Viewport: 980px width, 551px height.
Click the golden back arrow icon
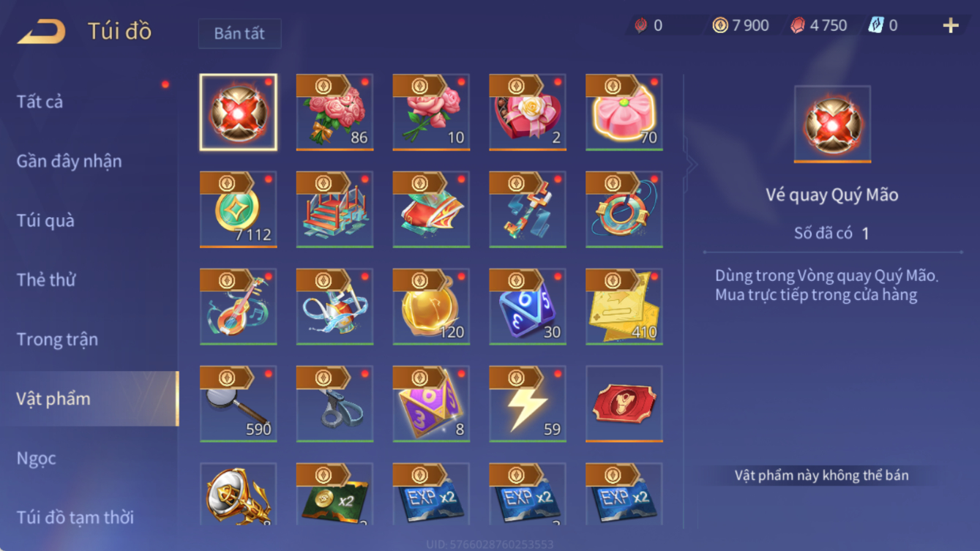[42, 31]
